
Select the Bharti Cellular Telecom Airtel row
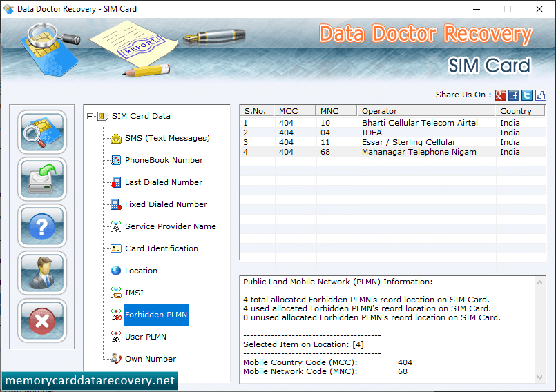click(x=393, y=123)
